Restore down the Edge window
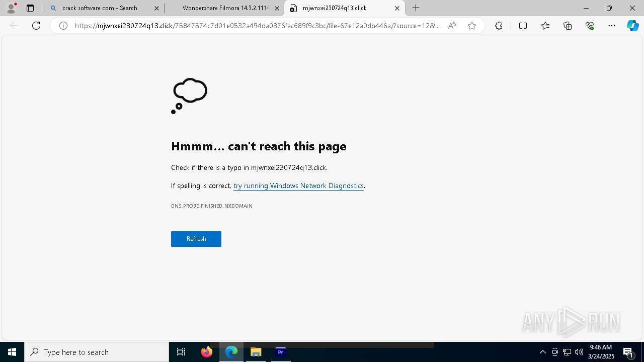The image size is (644, 362). pos(609,8)
